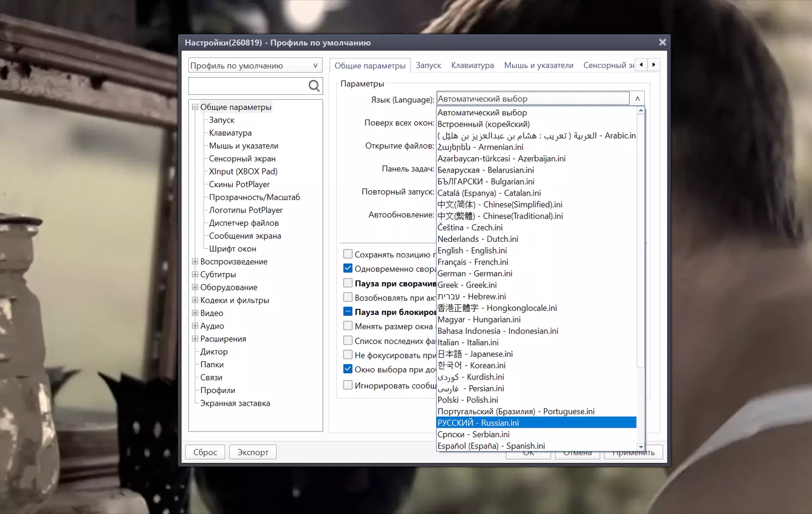Toggle 'Пауза при блокиров...' checkbox
Image resolution: width=812 pixels, height=514 pixels.
click(348, 311)
